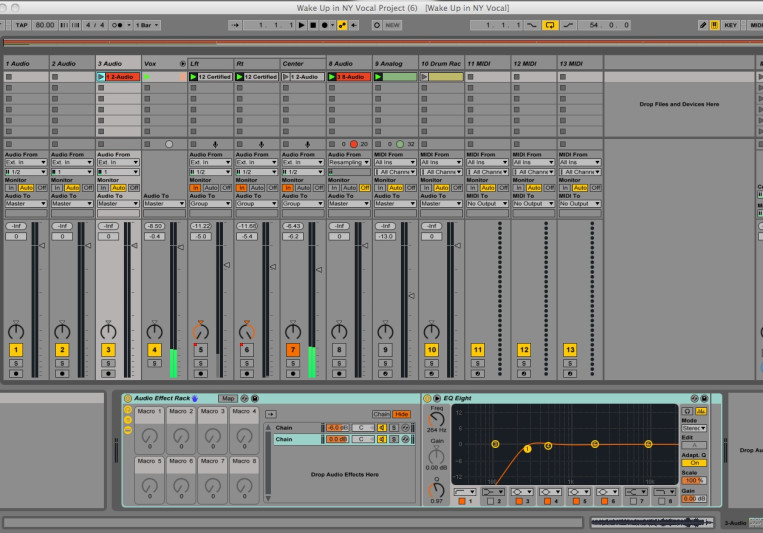Click the TAP tempo button
763x533 pixels.
click(21, 25)
